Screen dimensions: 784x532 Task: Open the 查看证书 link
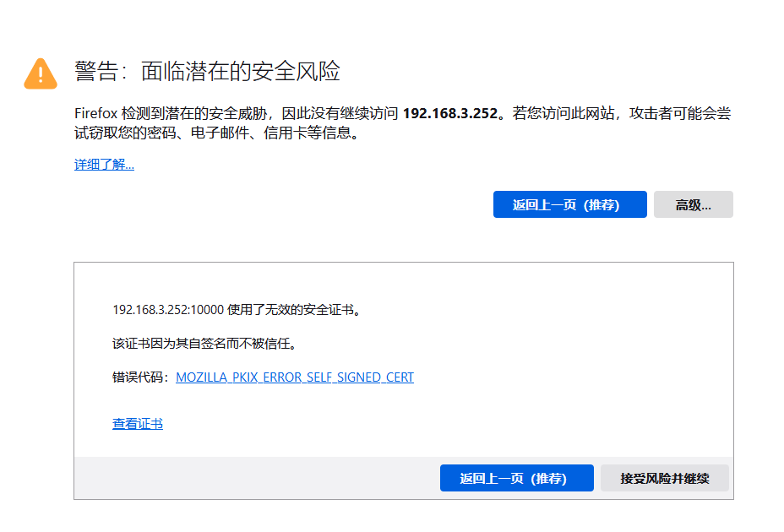tap(138, 424)
